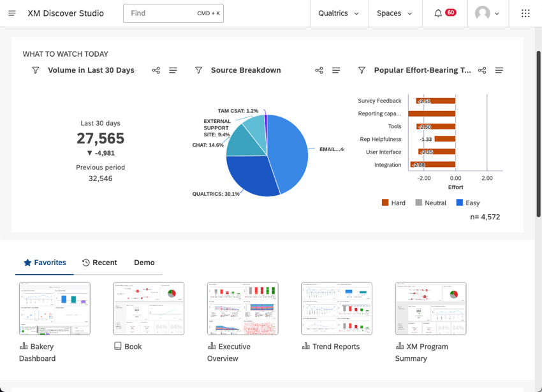Select the Demo tab

pos(144,263)
